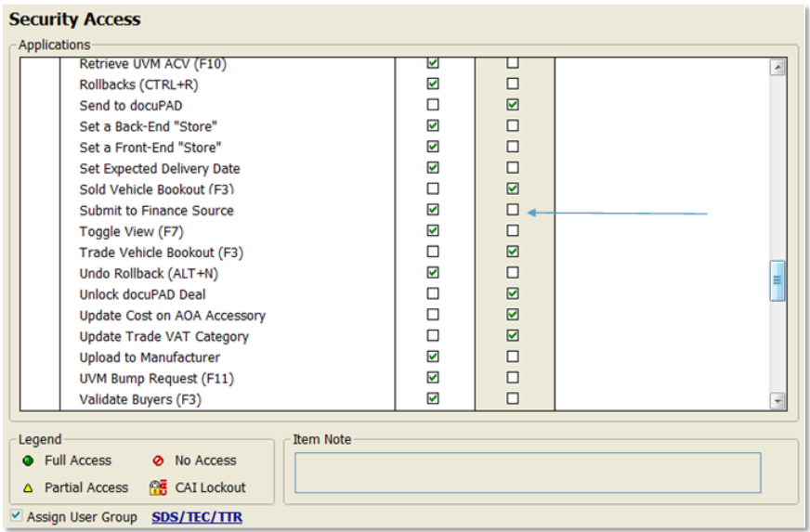Image resolution: width=810 pixels, height=532 pixels.
Task: Uncheck first checkbox for Upload to Manufacturer
Action: 433,357
